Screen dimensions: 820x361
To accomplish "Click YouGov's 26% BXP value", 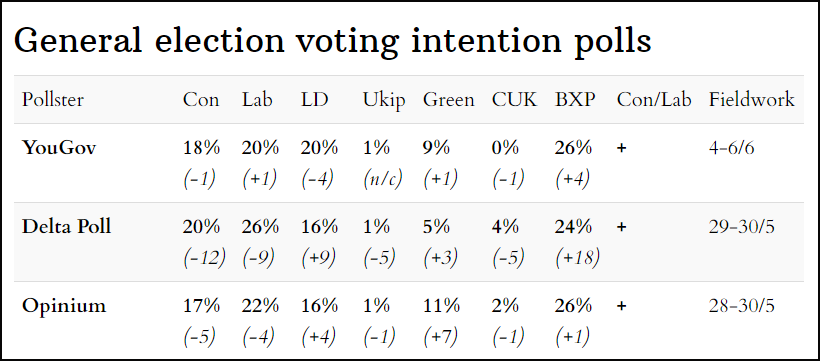I will coord(573,148).
